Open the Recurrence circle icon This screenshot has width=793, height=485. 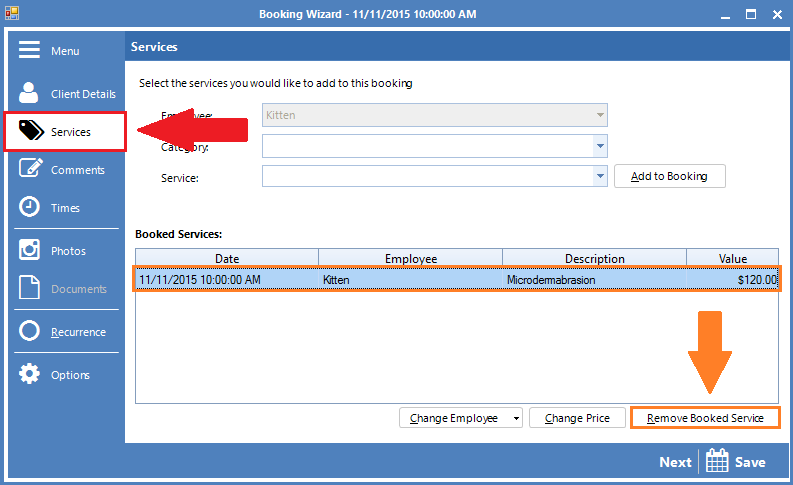coord(30,332)
